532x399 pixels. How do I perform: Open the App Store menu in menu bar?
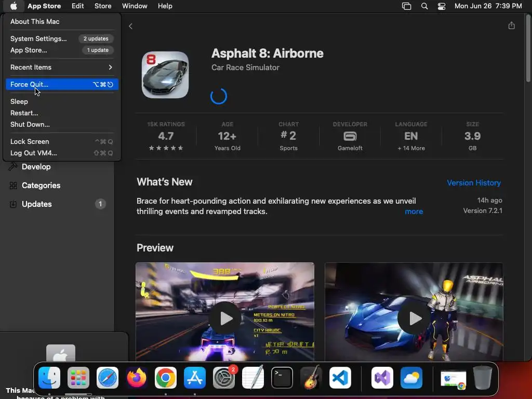coord(44,6)
